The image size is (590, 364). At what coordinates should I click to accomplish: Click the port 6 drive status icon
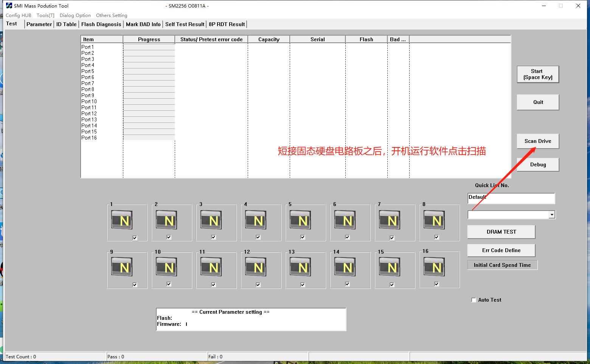click(345, 220)
